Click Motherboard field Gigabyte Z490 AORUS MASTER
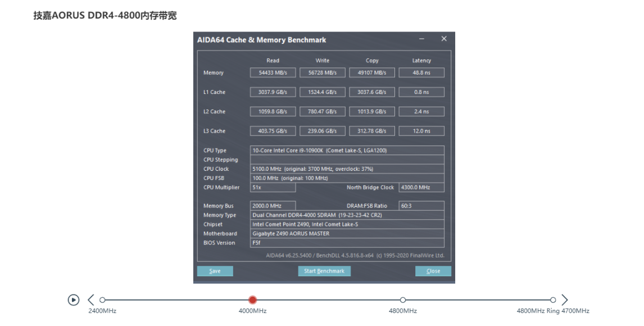Image resolution: width=644 pixels, height=326 pixels. [x=347, y=234]
